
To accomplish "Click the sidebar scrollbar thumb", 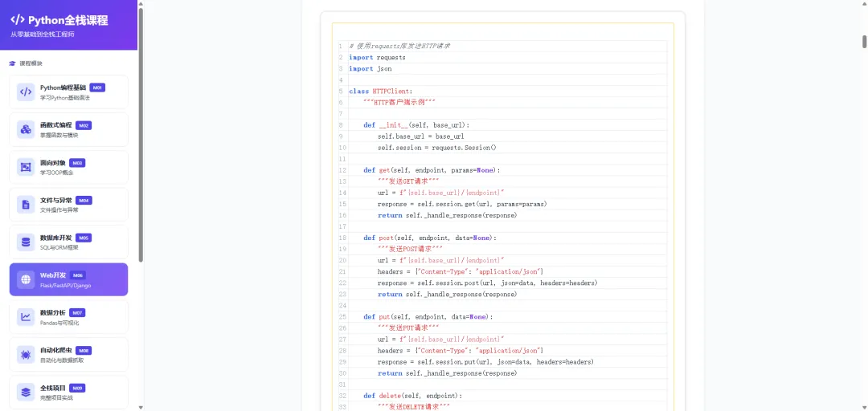I will (x=141, y=134).
